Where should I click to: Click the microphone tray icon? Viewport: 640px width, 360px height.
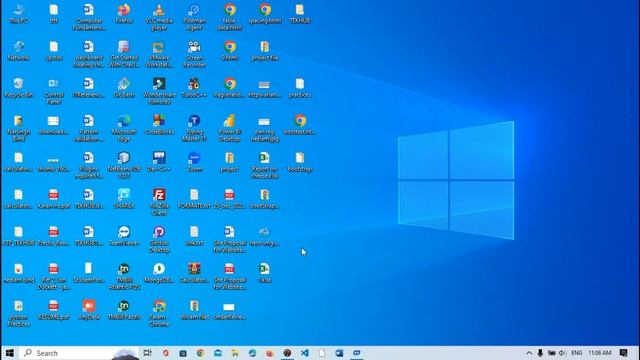(x=540, y=353)
